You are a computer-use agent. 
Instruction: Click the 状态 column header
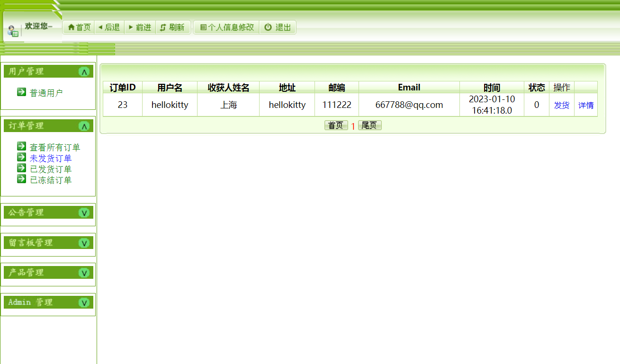(x=537, y=88)
